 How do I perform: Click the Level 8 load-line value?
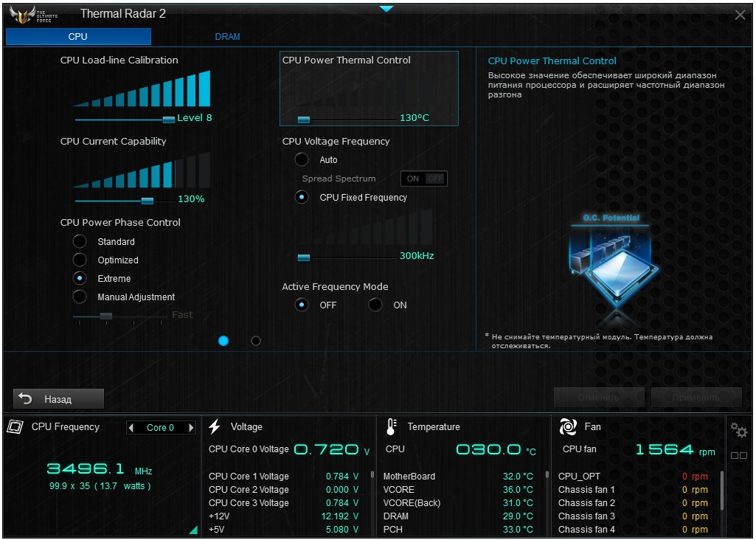click(195, 117)
